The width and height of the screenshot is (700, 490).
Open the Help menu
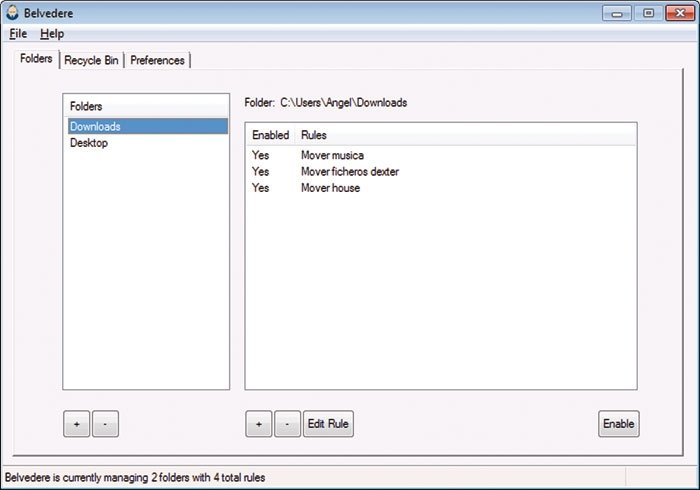[52, 34]
